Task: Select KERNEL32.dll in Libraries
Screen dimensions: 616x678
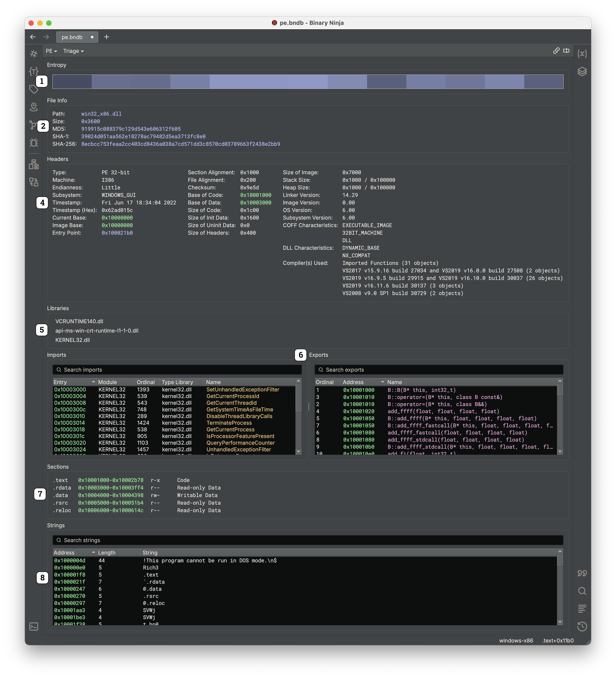Action: (x=72, y=340)
